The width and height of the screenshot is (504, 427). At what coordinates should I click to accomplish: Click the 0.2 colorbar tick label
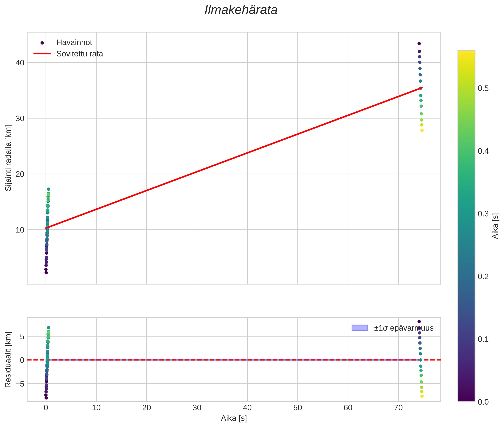[x=483, y=276]
